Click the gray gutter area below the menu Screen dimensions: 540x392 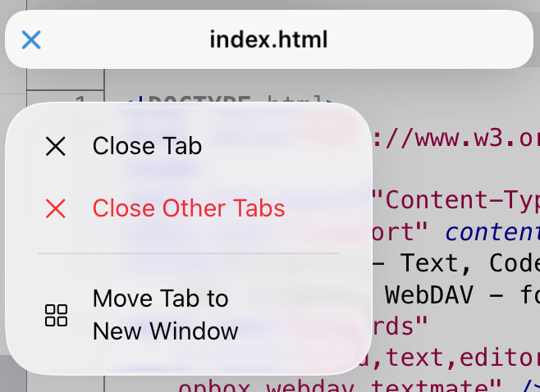[49, 383]
